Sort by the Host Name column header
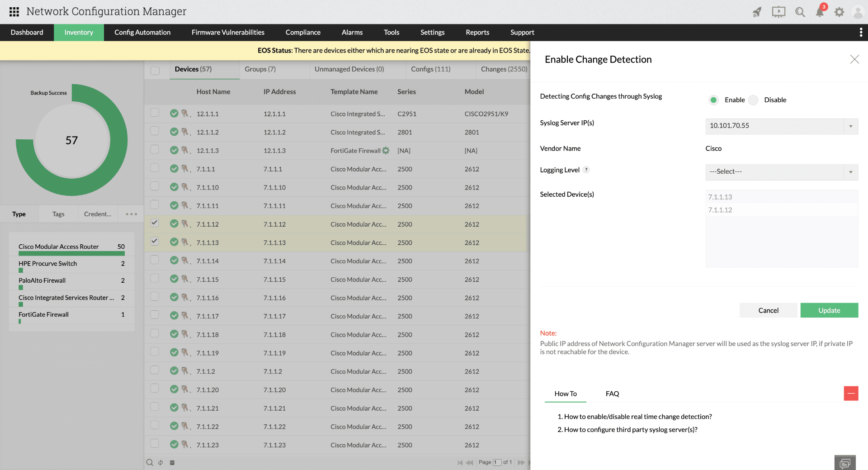Image resolution: width=868 pixels, height=470 pixels. [x=213, y=92]
